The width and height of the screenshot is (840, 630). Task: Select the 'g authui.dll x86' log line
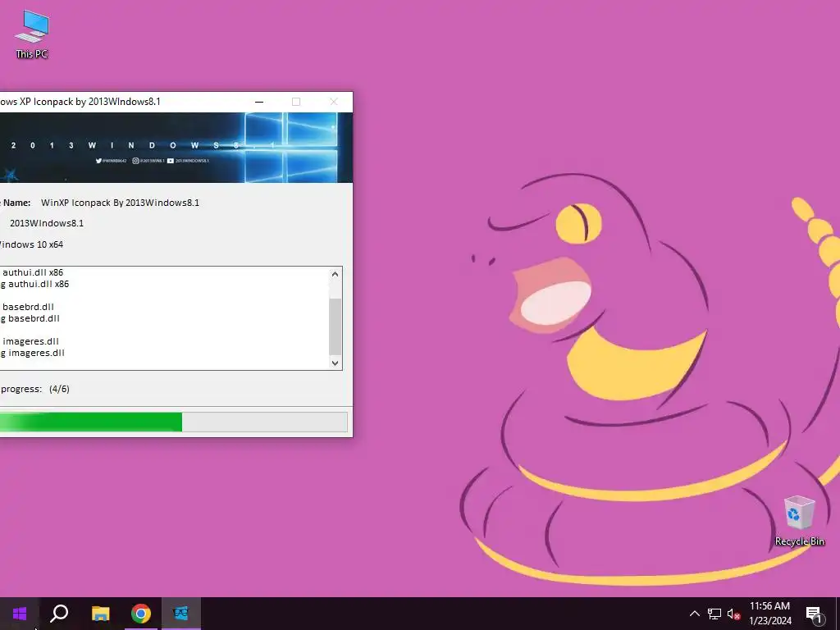34,284
